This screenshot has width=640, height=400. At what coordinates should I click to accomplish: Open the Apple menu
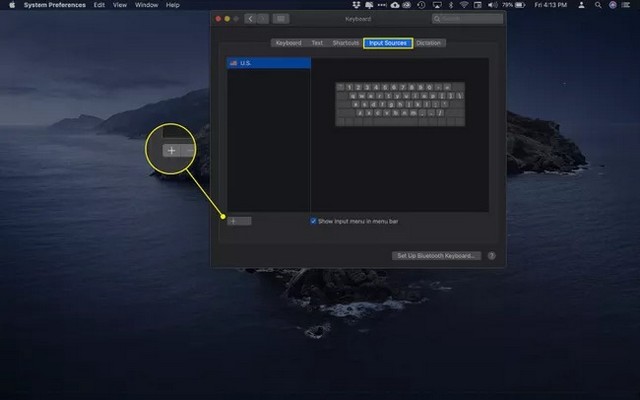tap(12, 5)
